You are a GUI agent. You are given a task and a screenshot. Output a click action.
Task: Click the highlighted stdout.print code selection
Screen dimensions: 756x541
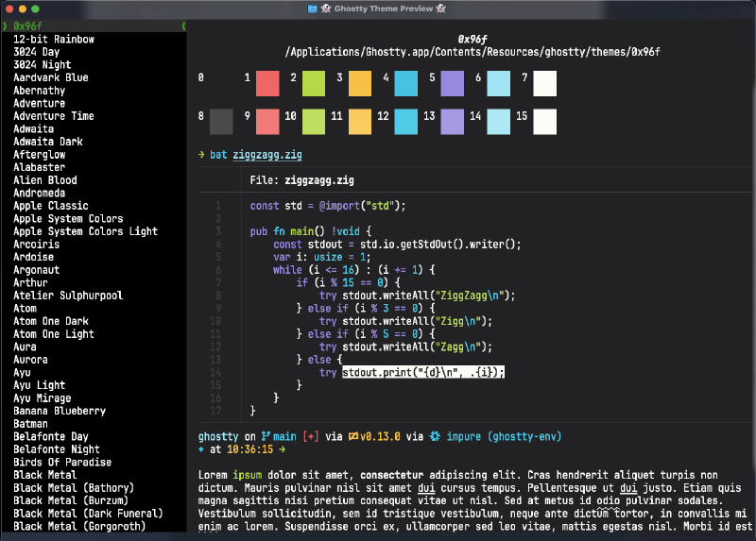(423, 372)
